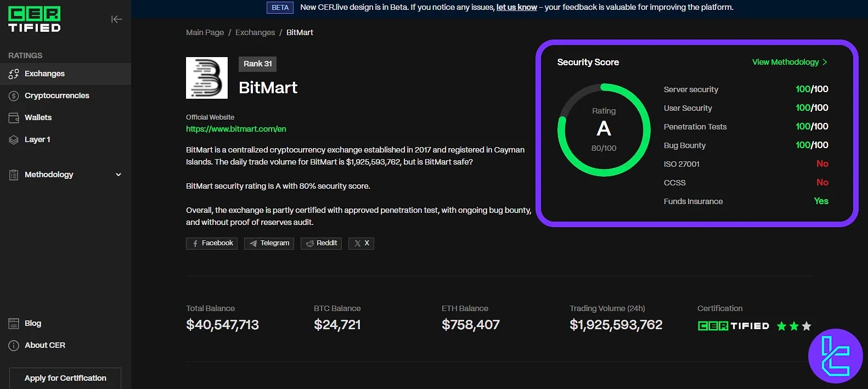Viewport: 868px width, 389px height.
Task: Click the Methodology clipboard icon
Action: 14,174
